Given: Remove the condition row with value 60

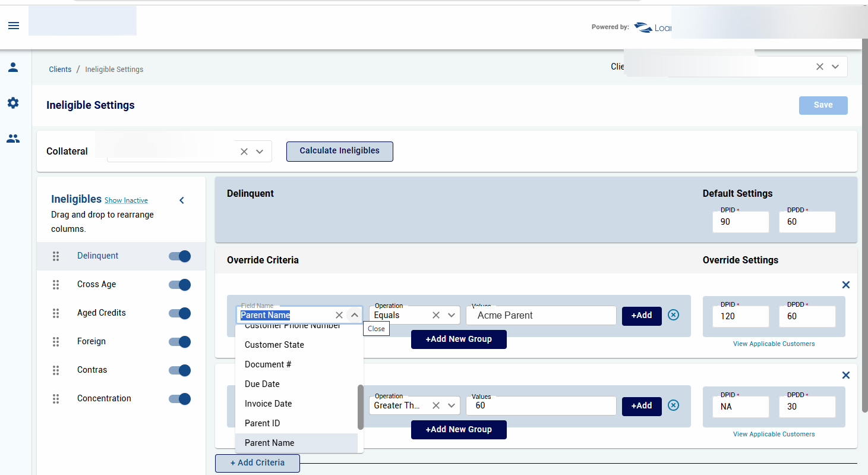Looking at the screenshot, I should [673, 405].
